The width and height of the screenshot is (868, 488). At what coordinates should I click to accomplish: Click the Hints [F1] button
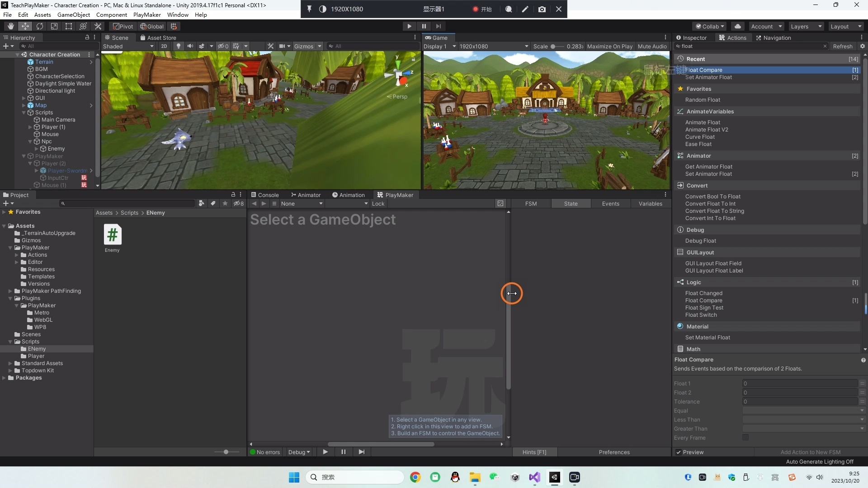[534, 452]
